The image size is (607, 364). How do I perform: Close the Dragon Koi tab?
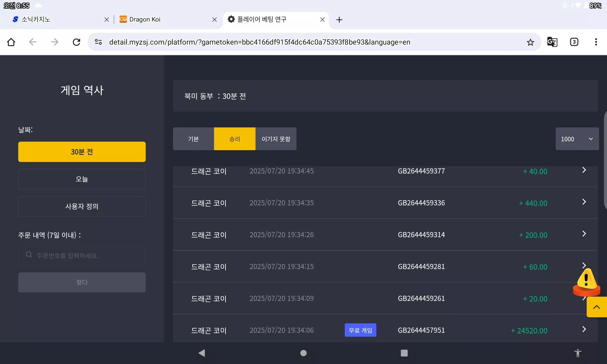[x=215, y=20]
